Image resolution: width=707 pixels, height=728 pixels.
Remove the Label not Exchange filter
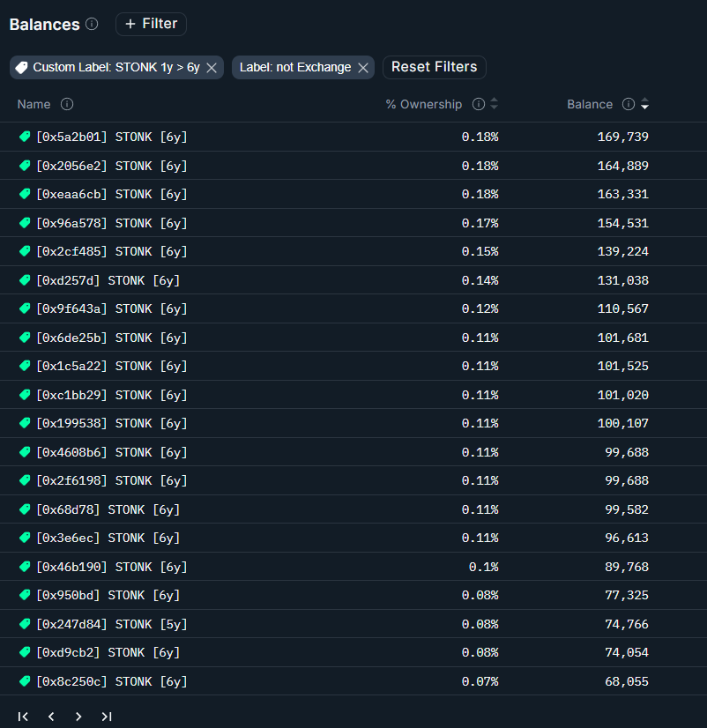point(363,68)
